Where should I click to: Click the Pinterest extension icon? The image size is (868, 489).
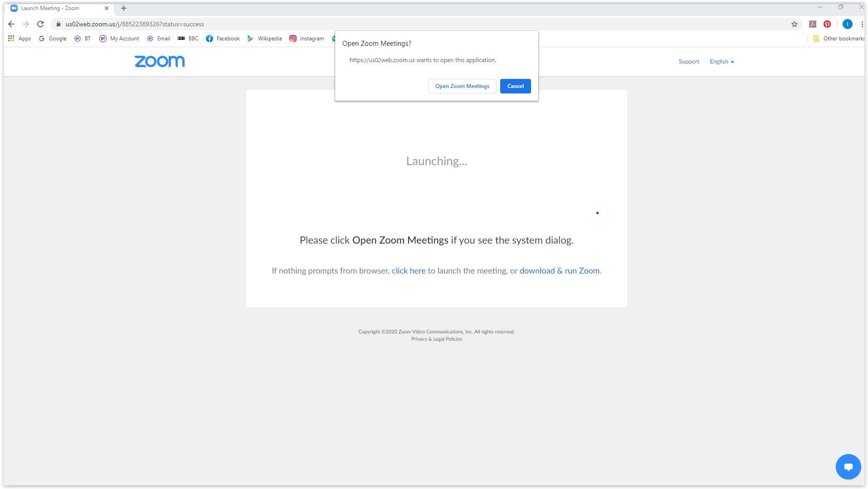pyautogui.click(x=827, y=24)
